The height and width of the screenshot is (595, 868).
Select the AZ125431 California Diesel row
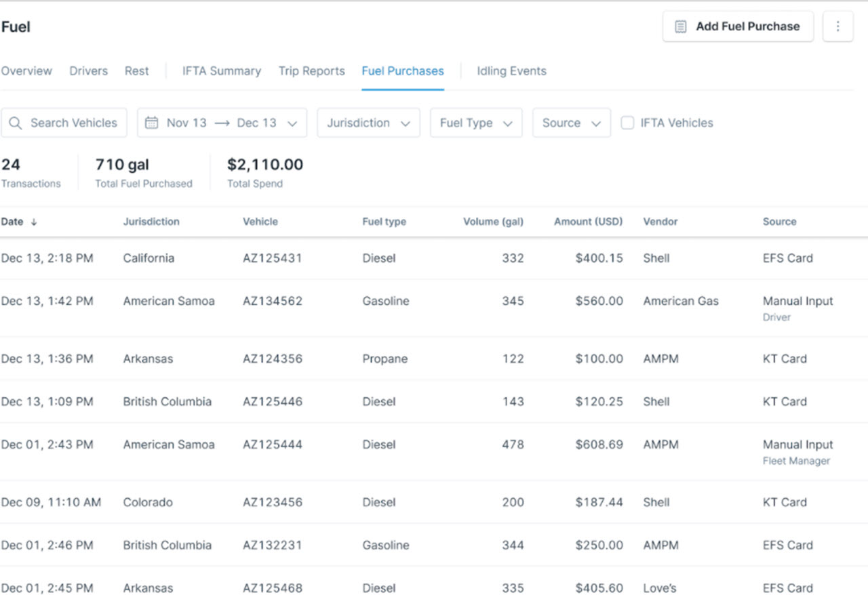(x=434, y=258)
